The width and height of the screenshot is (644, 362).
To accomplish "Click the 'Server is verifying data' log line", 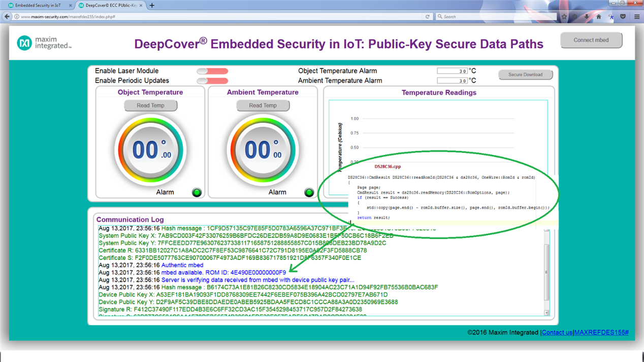I will click(x=226, y=280).
